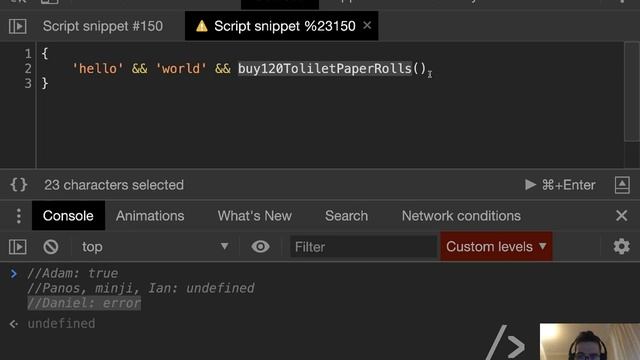Screen dimensions: 640x360
Task: Open the top execution context dropdown
Action: (x=155, y=247)
